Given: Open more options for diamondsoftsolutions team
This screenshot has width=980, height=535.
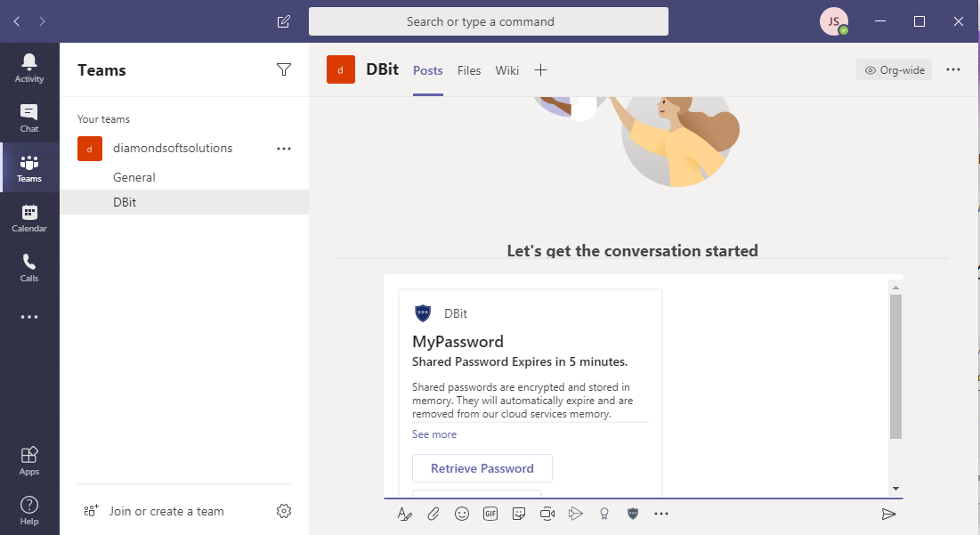Looking at the screenshot, I should pyautogui.click(x=284, y=149).
